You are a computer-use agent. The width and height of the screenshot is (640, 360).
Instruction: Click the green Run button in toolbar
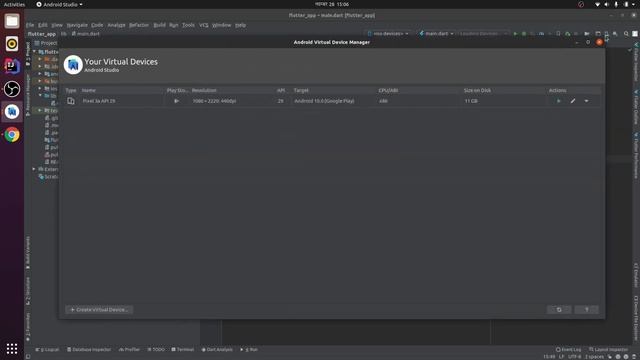pyautogui.click(x=515, y=33)
